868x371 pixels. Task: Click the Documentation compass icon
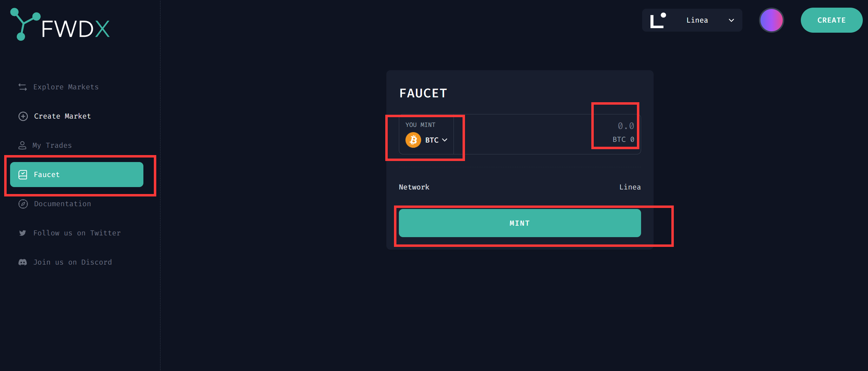pos(23,204)
